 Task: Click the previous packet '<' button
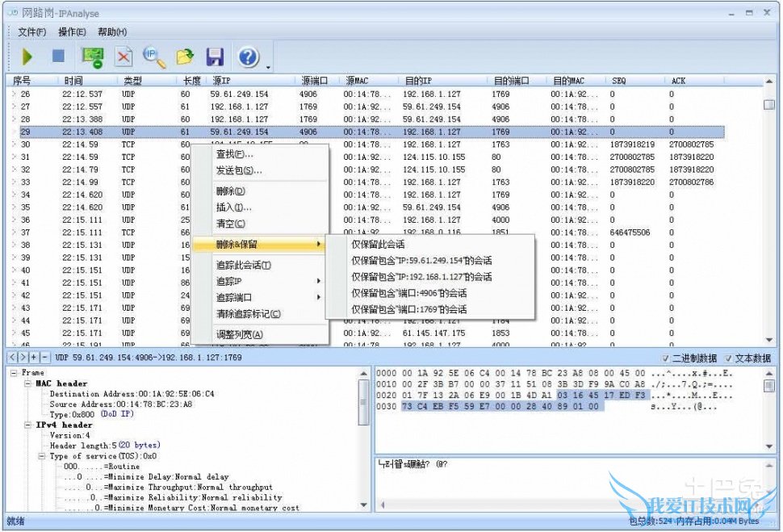pos(11,358)
